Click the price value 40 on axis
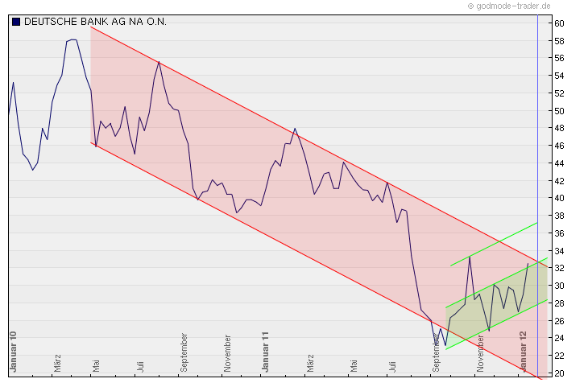Screen dimensions: 588x387 tap(559, 198)
